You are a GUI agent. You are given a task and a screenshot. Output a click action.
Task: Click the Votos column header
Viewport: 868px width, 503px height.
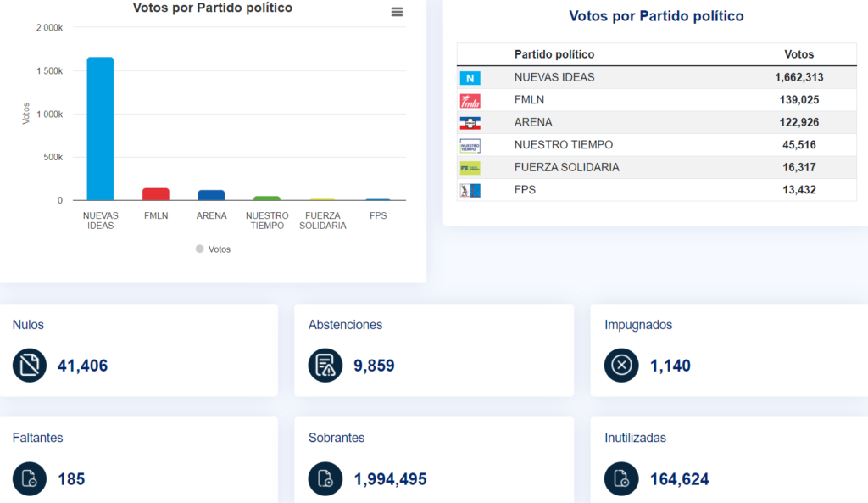(798, 54)
